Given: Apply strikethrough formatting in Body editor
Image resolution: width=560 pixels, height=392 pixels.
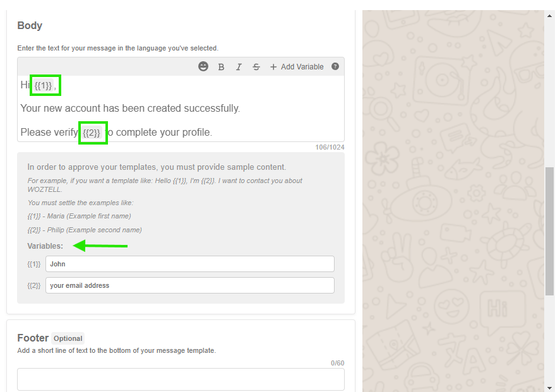Looking at the screenshot, I should pyautogui.click(x=256, y=67).
